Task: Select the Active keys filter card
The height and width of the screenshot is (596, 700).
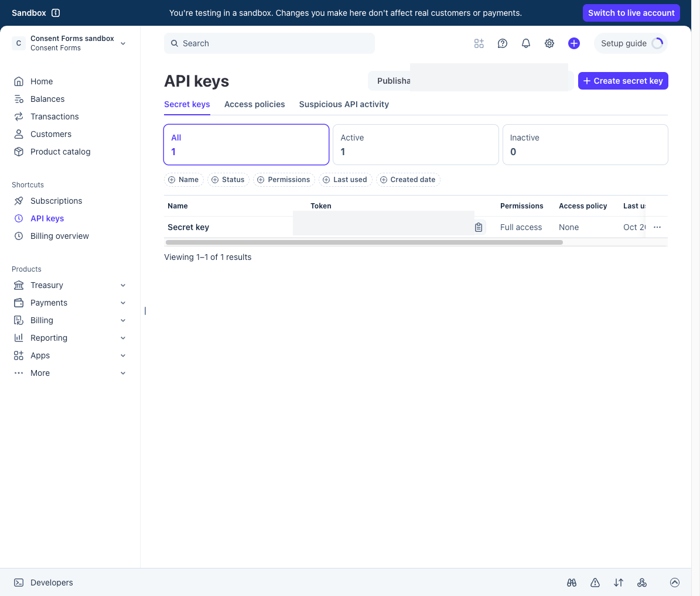Action: pyautogui.click(x=416, y=145)
